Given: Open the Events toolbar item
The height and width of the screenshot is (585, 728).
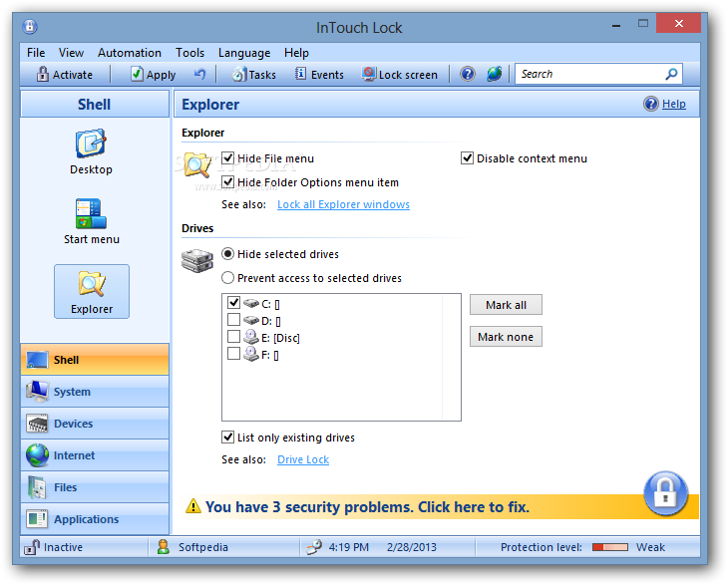Looking at the screenshot, I should tap(319, 74).
